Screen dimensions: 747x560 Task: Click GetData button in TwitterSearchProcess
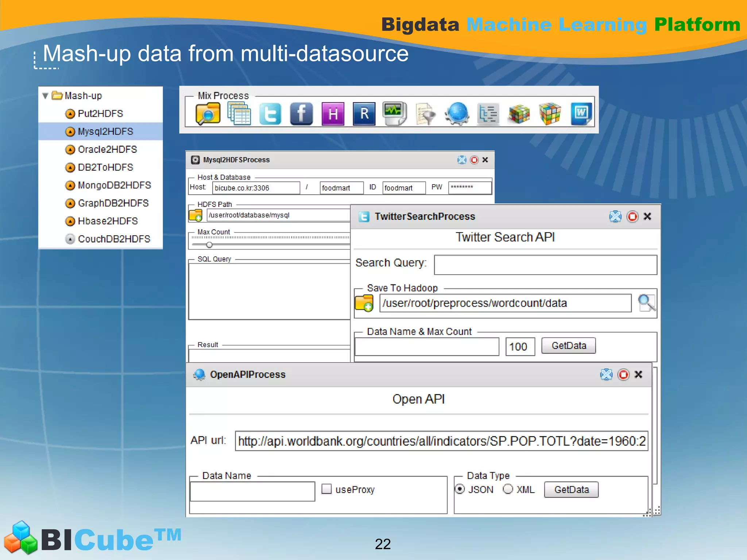(x=569, y=346)
